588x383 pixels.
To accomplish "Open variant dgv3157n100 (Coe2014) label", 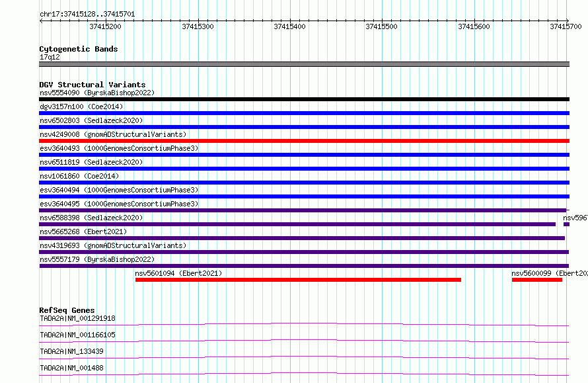I will click(81, 106).
